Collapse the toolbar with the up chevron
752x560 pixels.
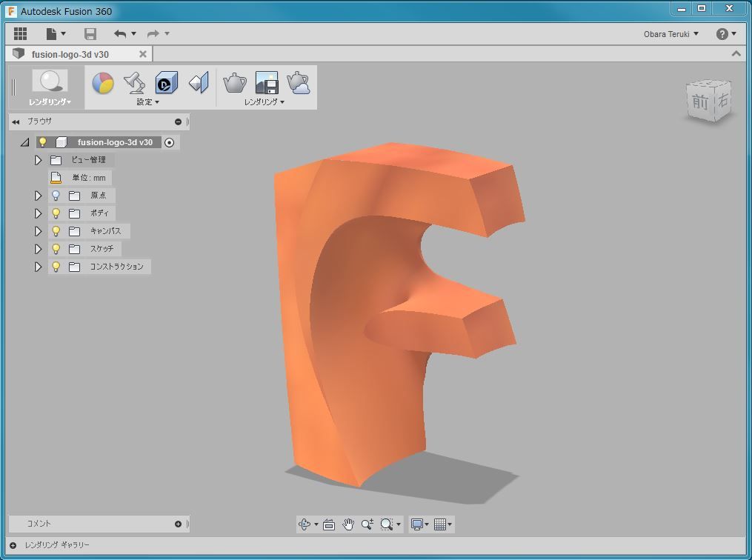point(736,53)
